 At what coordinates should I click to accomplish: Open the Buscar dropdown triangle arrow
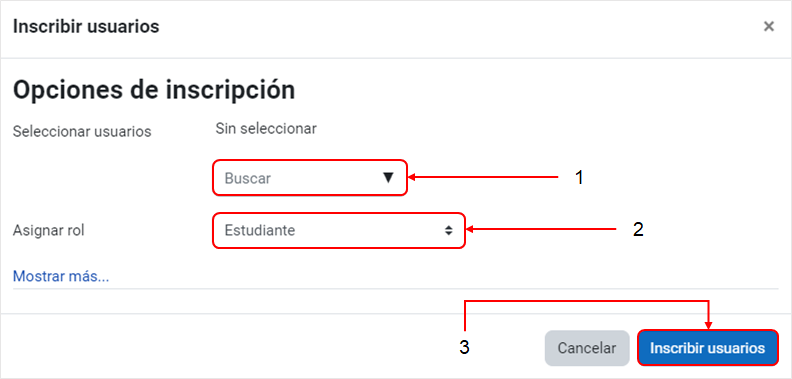[388, 177]
